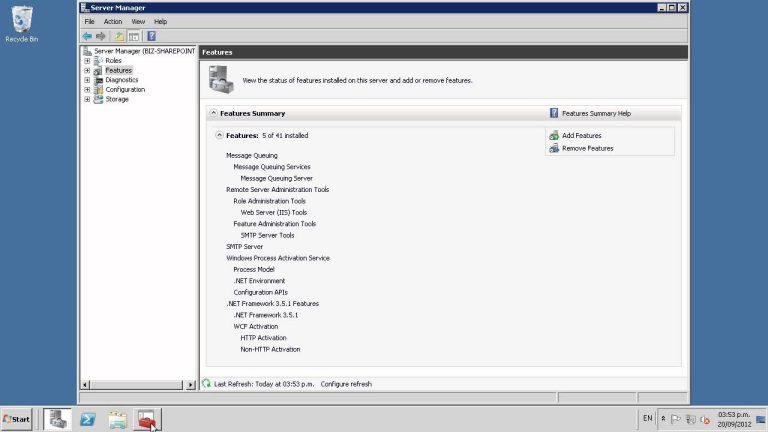
Task: Click the Remove Features icon
Action: 554,148
